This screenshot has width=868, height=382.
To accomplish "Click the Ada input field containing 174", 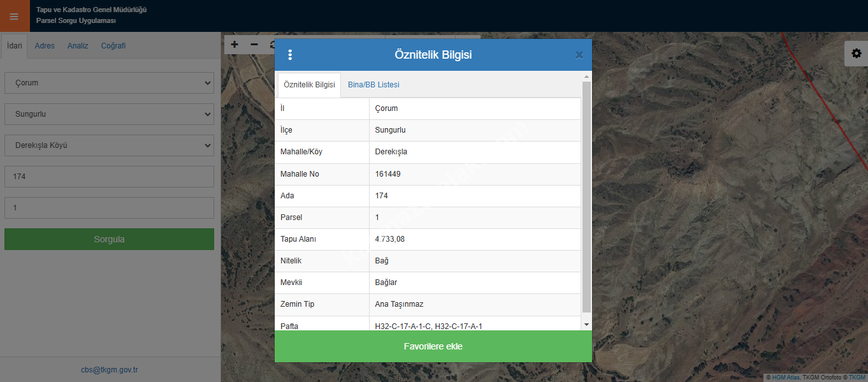I will (109, 177).
